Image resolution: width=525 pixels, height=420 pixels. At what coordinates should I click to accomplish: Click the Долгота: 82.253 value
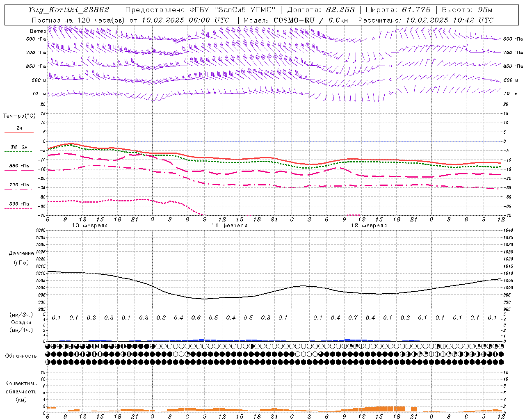pyautogui.click(x=321, y=10)
